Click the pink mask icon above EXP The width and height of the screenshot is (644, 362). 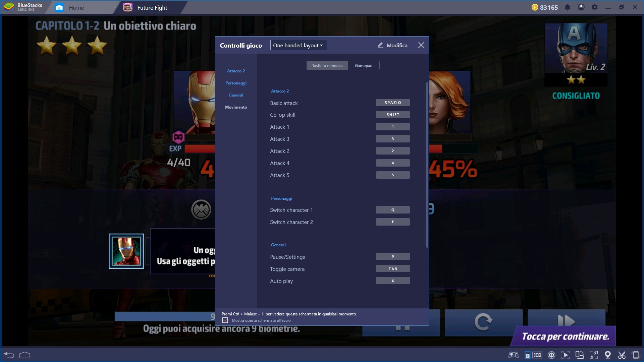point(178,137)
